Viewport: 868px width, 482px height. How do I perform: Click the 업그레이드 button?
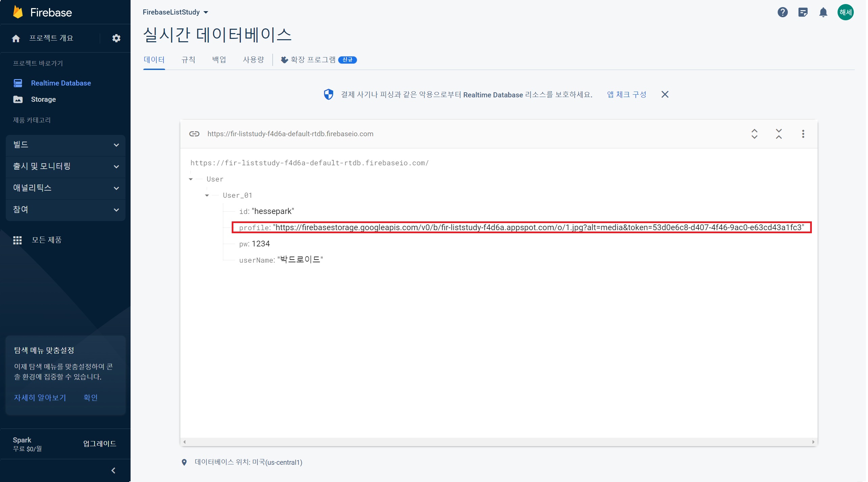(x=99, y=443)
